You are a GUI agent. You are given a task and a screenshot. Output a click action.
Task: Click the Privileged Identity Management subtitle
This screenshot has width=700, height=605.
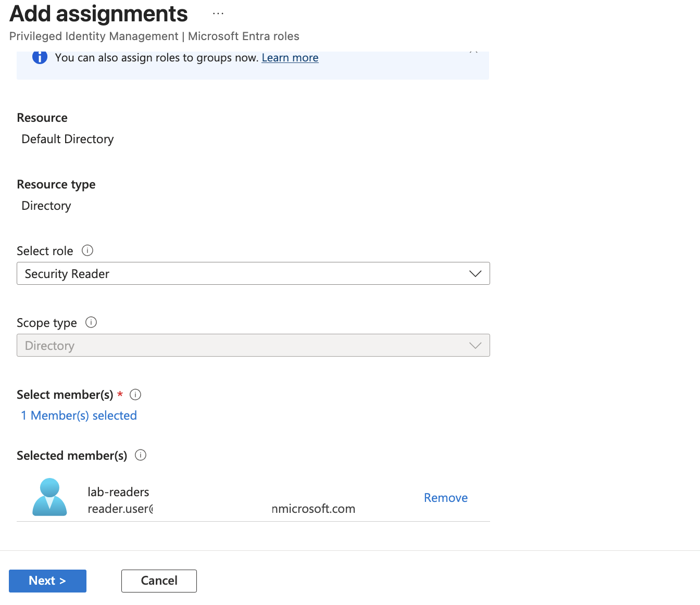(154, 36)
